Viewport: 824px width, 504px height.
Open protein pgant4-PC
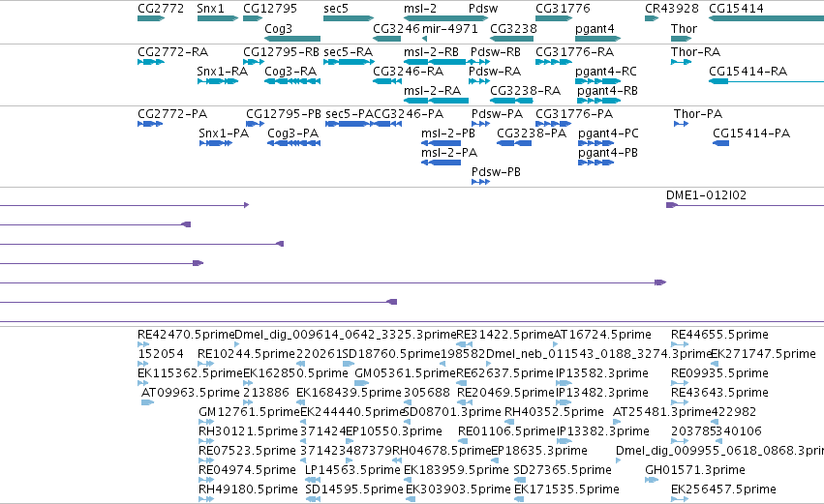point(595,143)
